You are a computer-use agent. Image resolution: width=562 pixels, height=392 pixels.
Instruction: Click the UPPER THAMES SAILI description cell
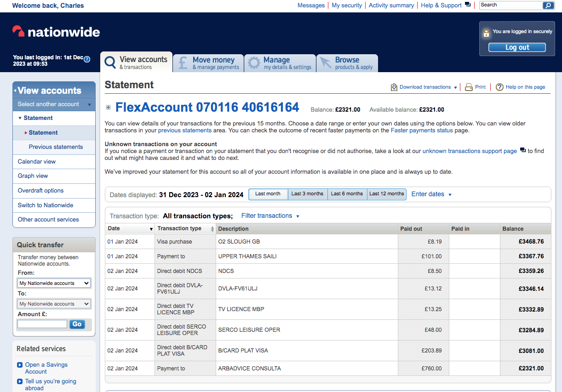[307, 256]
